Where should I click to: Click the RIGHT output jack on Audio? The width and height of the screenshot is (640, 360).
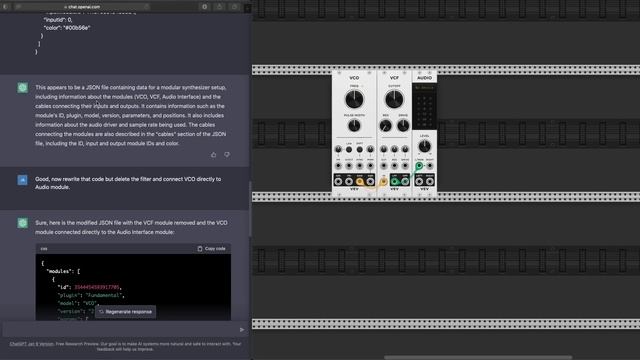pos(430,181)
